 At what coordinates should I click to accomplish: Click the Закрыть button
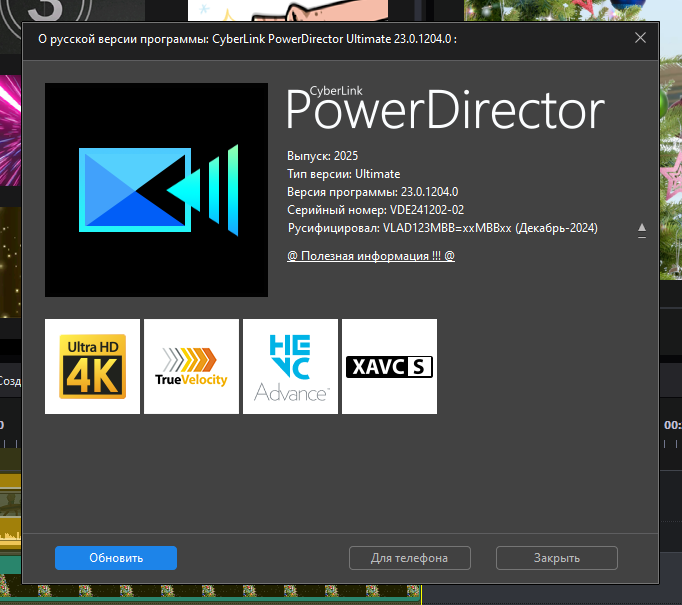click(x=556, y=558)
